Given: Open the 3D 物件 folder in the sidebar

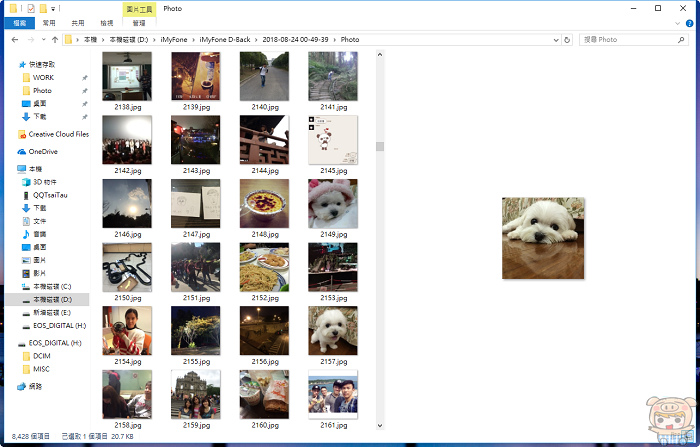Looking at the screenshot, I should [x=46, y=182].
